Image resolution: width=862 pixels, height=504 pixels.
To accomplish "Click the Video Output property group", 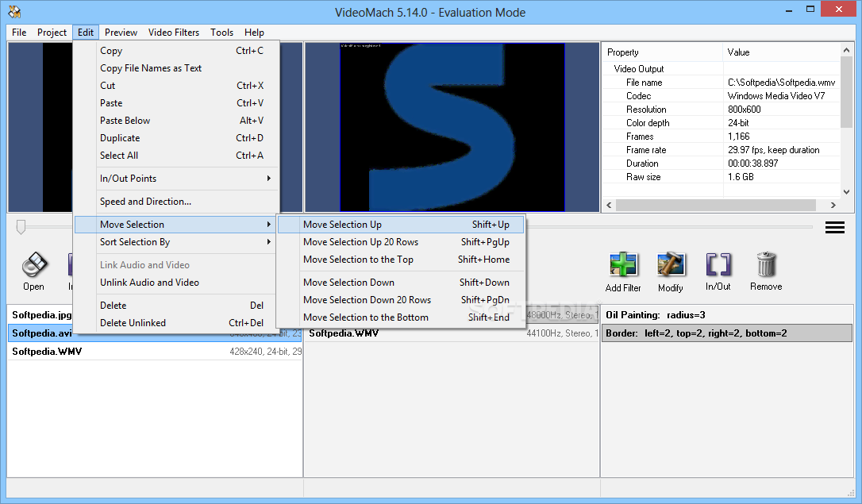I will 639,69.
